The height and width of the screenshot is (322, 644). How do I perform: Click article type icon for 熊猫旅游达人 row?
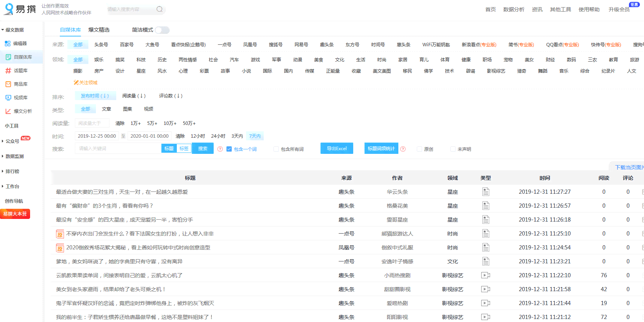pyautogui.click(x=486, y=234)
